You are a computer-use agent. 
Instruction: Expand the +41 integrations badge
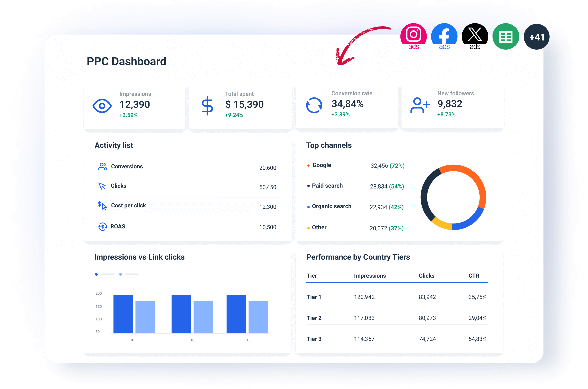(537, 37)
